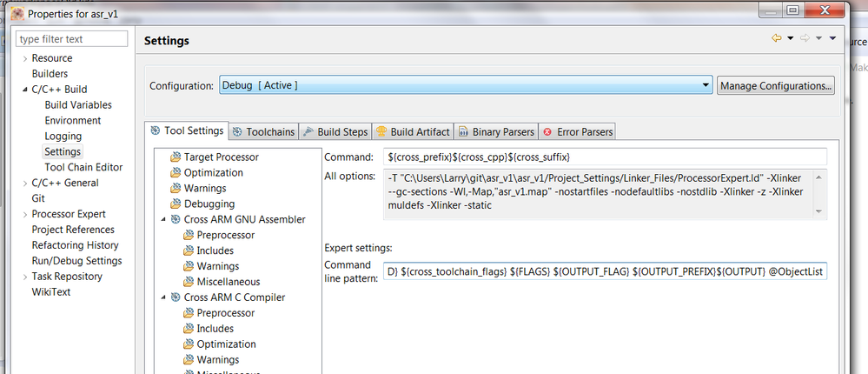Click the Properties window title icon

point(17,12)
